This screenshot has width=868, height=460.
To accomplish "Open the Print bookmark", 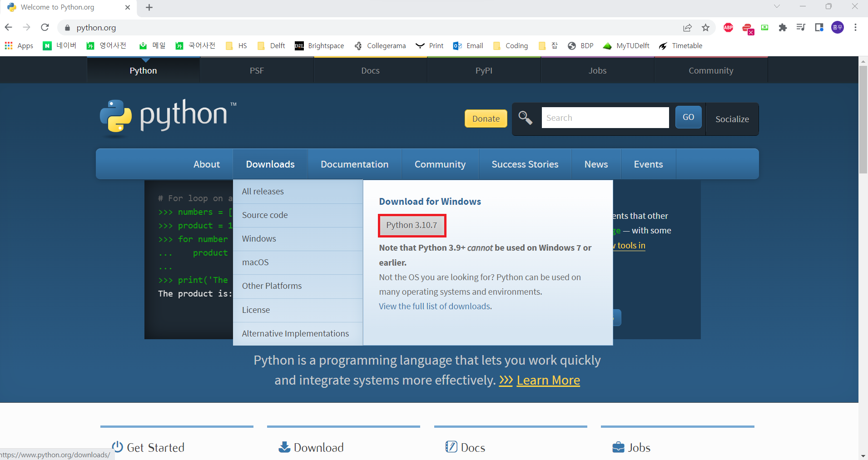I will (430, 46).
